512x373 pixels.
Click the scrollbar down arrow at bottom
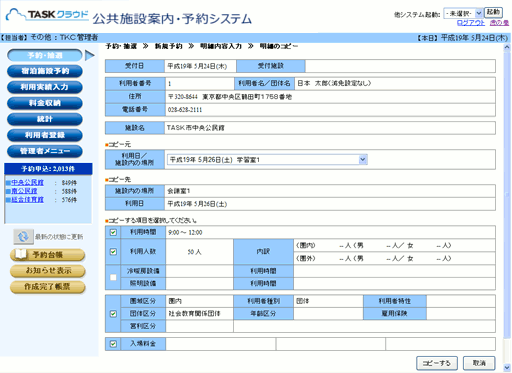pos(507,367)
